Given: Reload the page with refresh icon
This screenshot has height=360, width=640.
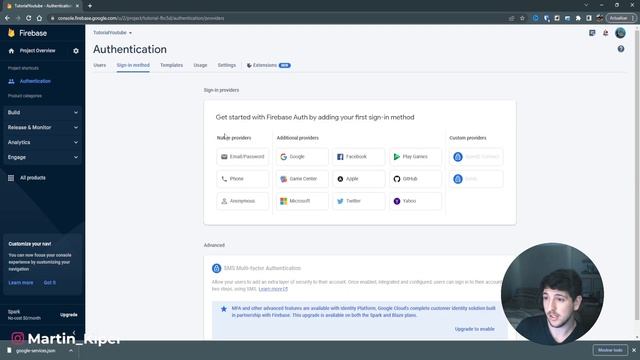Looking at the screenshot, I should coord(29,18).
